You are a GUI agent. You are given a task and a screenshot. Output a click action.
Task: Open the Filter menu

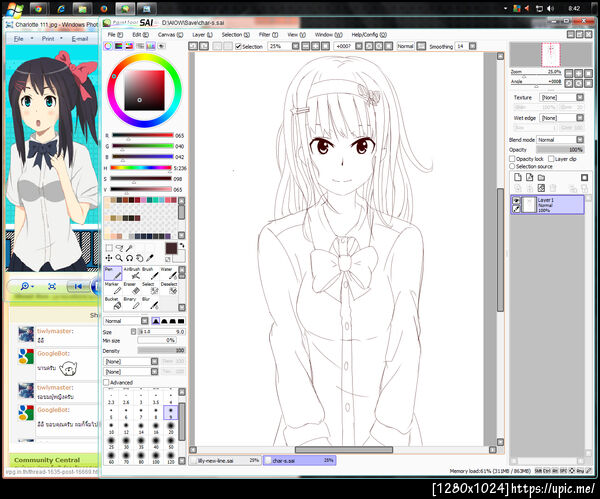coord(268,35)
